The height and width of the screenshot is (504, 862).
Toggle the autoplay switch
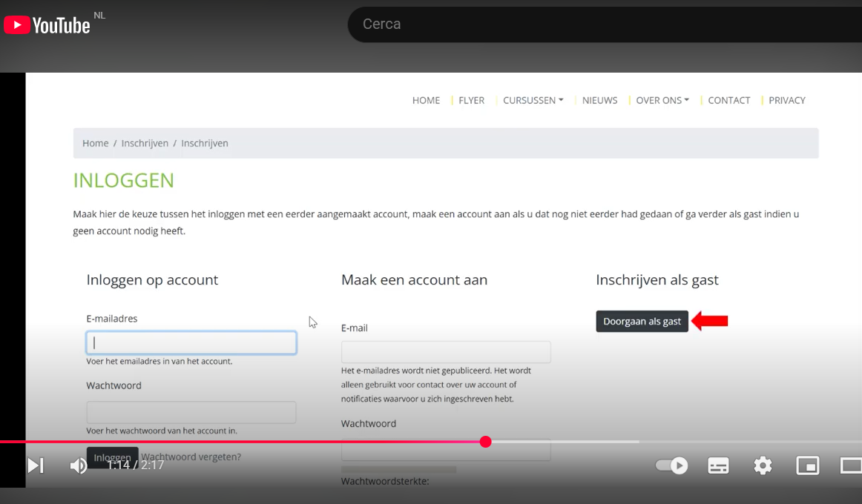pyautogui.click(x=671, y=465)
